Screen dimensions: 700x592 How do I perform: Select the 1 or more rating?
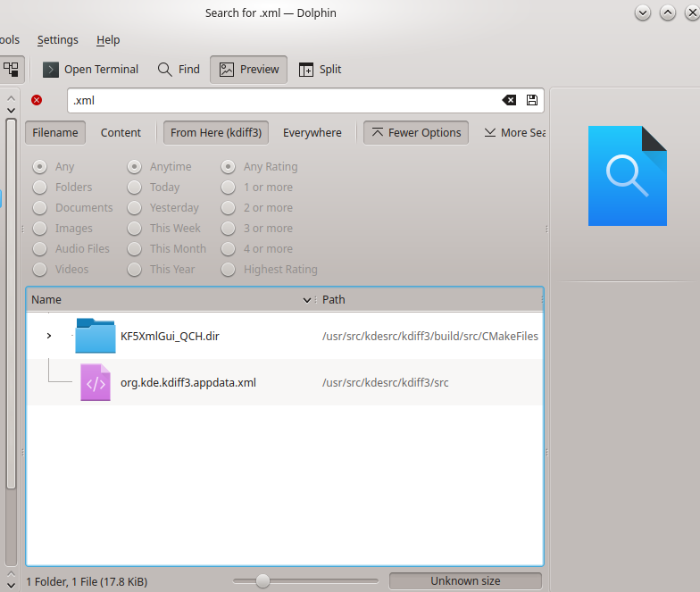coord(229,188)
